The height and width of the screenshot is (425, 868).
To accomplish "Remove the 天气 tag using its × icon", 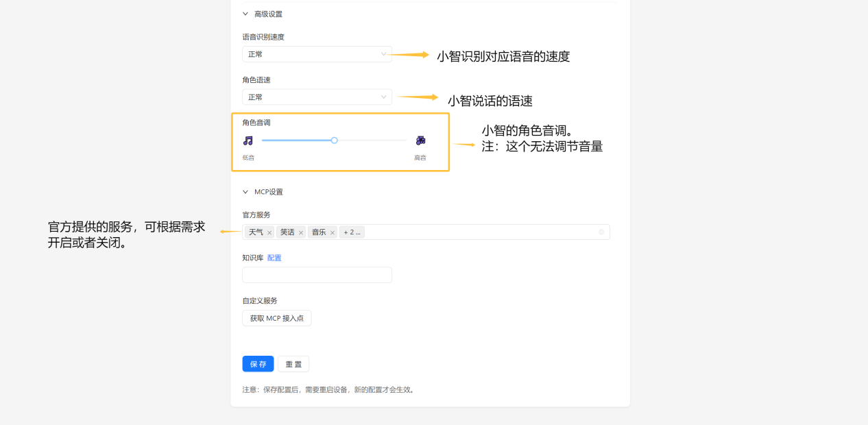I will 269,232.
